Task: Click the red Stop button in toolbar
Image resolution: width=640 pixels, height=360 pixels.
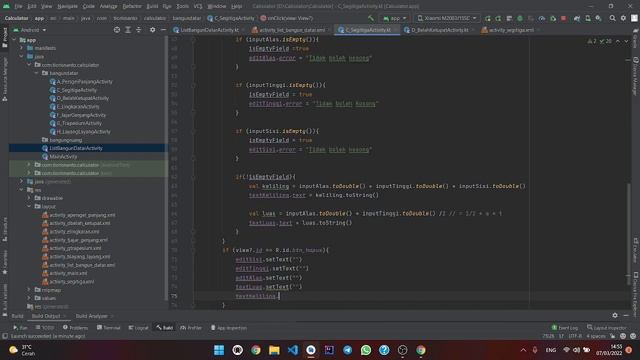Action: [564, 18]
